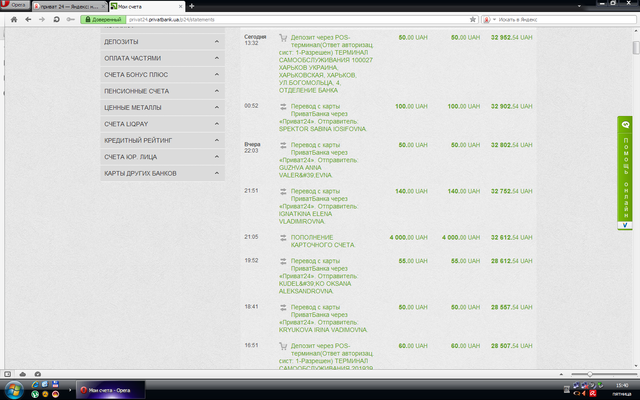Expand the ПЕНСИОННЫЕ СЧЕТА section
The image size is (640, 400).
162,91
